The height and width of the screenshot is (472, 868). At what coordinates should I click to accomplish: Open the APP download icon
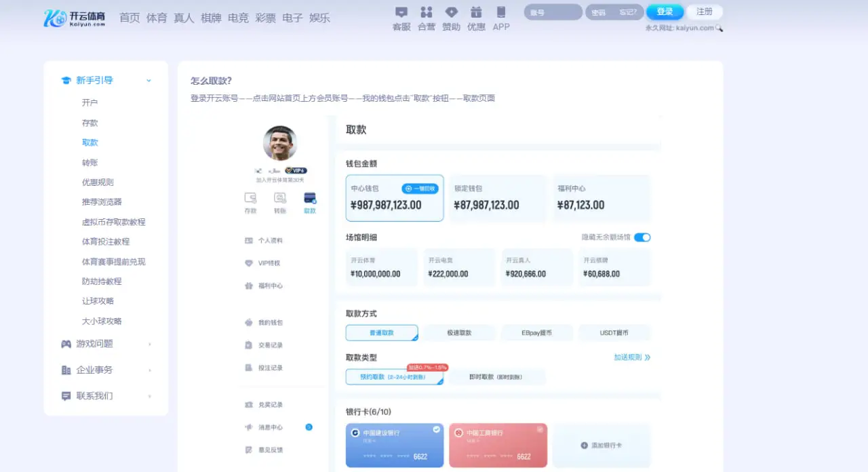[x=501, y=17]
